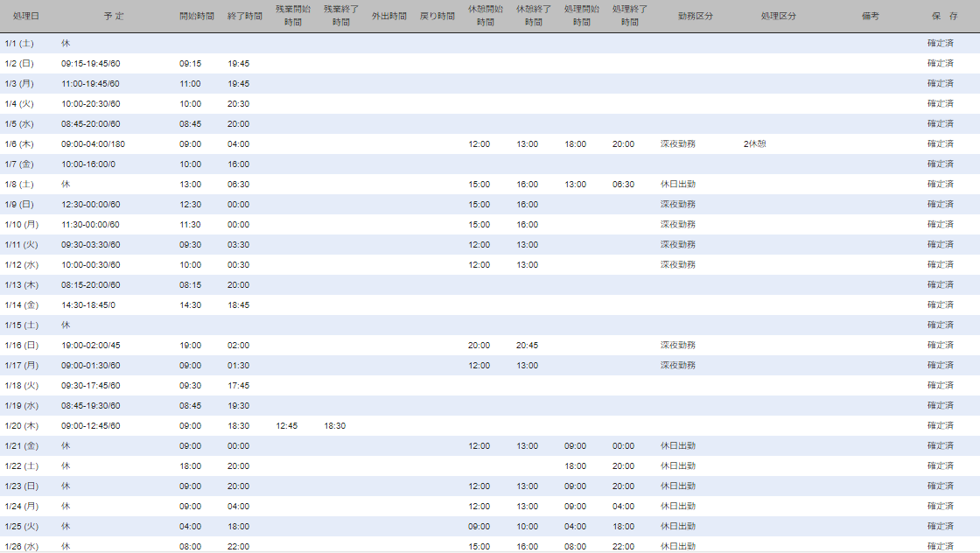Click the 処理日 column header
Viewport: 980px width, 553px height.
coord(26,17)
